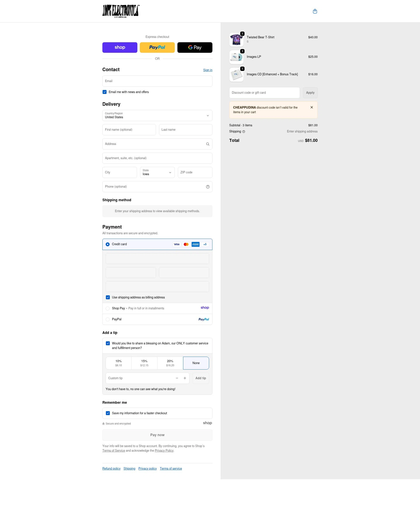420x511 pixels.
Task: Click the cart bag icon in the header
Action: pos(315,11)
